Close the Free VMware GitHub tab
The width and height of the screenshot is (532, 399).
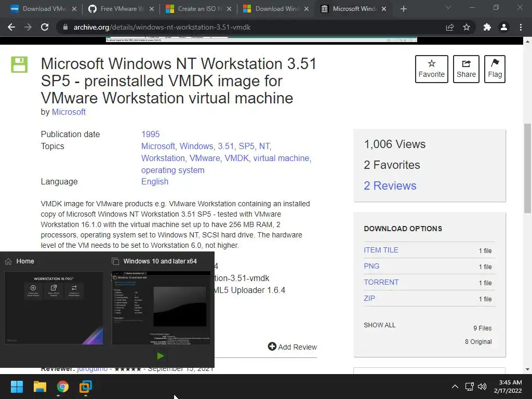click(152, 9)
